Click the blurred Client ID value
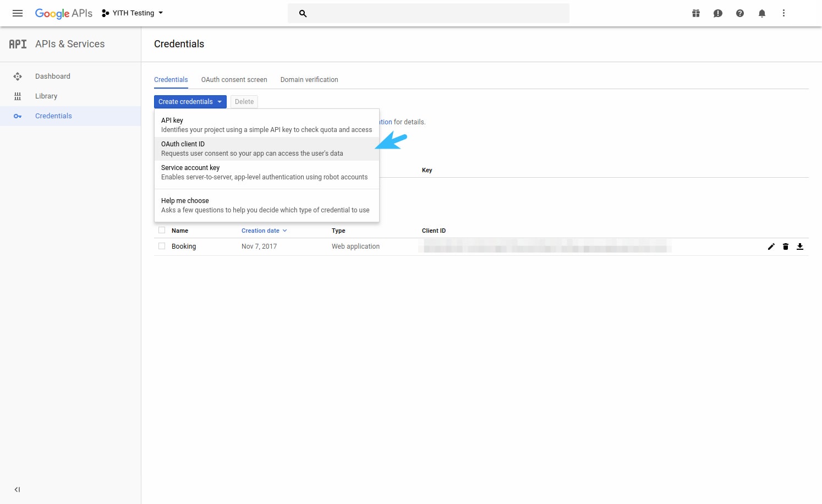 click(x=545, y=246)
